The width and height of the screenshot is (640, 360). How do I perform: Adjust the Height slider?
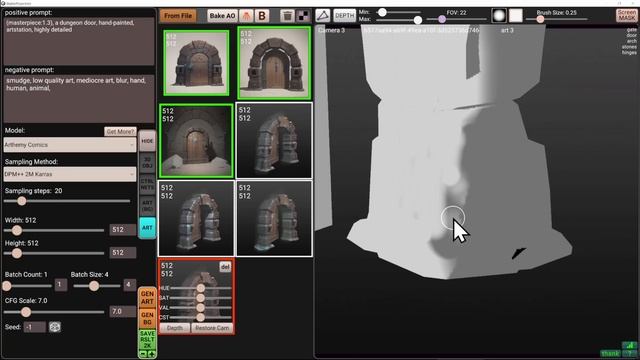coord(54,253)
